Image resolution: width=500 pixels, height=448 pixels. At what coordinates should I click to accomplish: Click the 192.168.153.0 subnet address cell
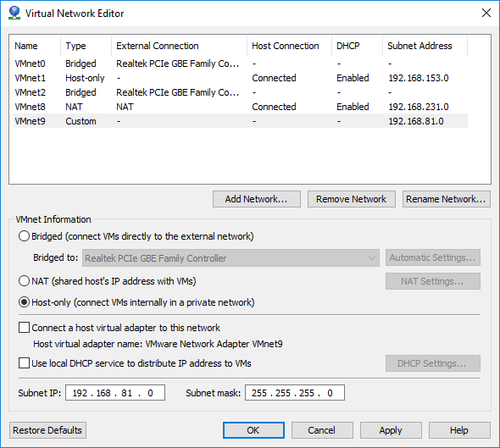click(x=419, y=78)
